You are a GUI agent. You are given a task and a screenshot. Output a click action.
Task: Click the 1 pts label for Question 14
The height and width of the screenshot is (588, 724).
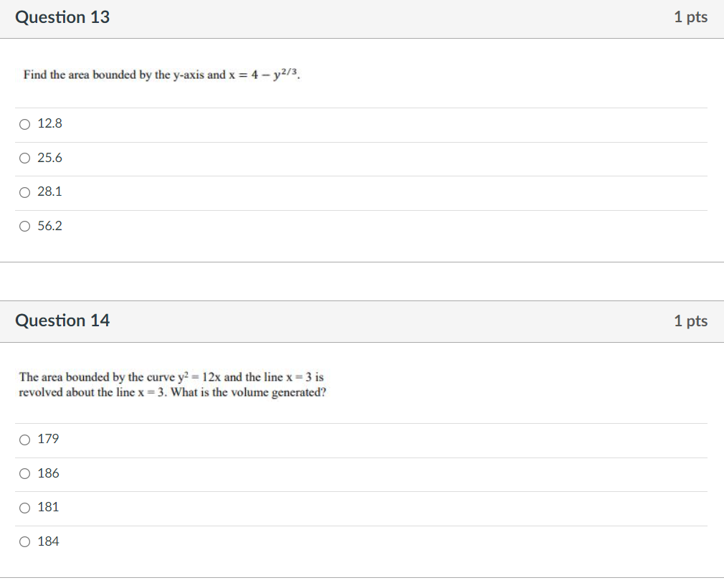point(690,321)
